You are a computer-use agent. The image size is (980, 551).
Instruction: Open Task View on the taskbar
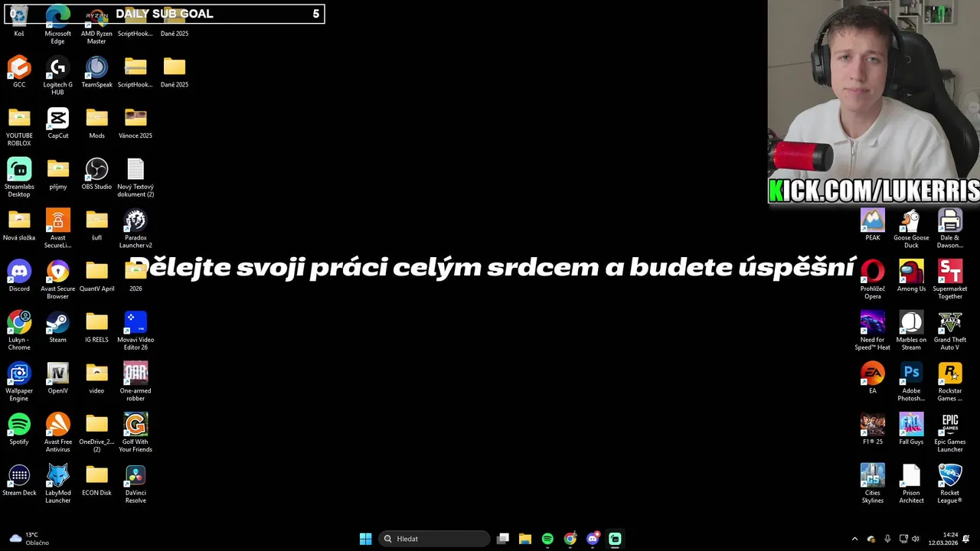[503, 539]
